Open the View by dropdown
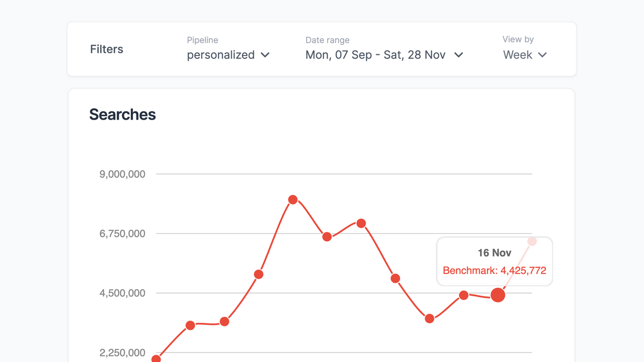The width and height of the screenshot is (644, 362). click(525, 55)
